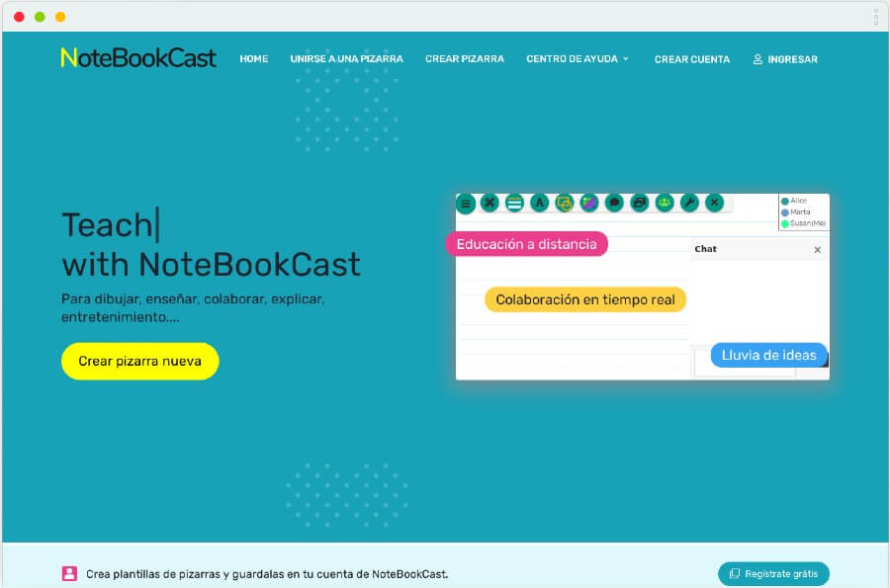Click the Chat panel title
This screenshot has height=588, width=890.
pyautogui.click(x=705, y=249)
